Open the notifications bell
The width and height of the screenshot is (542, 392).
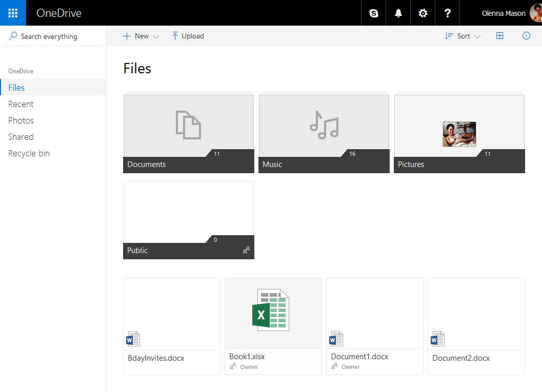(398, 13)
